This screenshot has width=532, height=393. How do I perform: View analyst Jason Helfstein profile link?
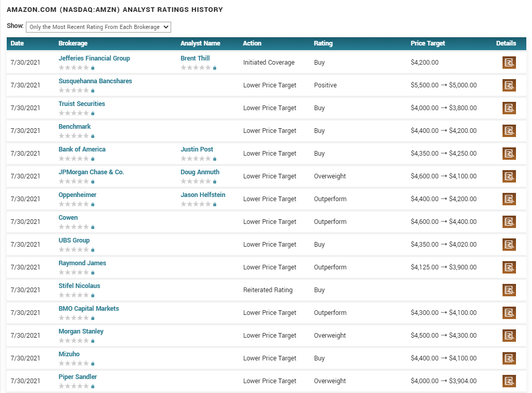[x=203, y=194]
